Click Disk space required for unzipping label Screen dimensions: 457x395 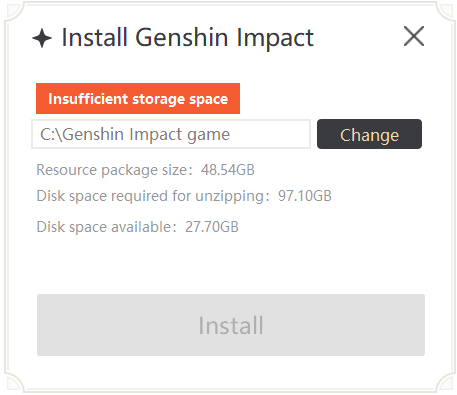pos(153,196)
